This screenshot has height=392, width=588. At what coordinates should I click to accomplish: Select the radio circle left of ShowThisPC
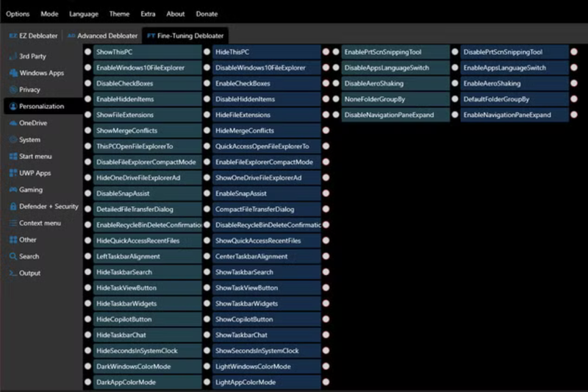(x=87, y=52)
